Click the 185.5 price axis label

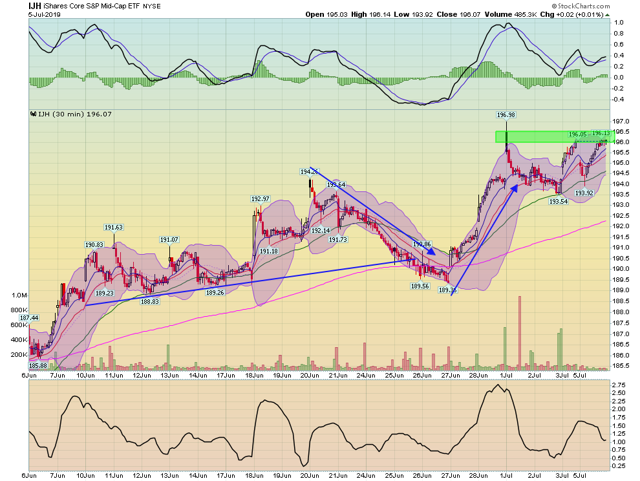click(x=619, y=365)
